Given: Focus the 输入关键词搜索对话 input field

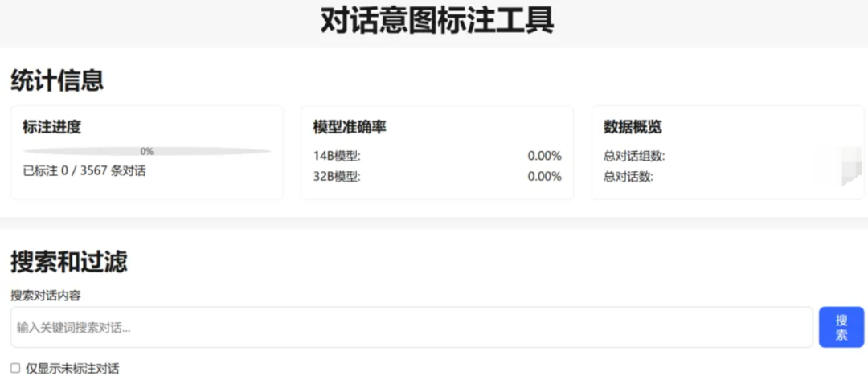Looking at the screenshot, I should (x=411, y=327).
